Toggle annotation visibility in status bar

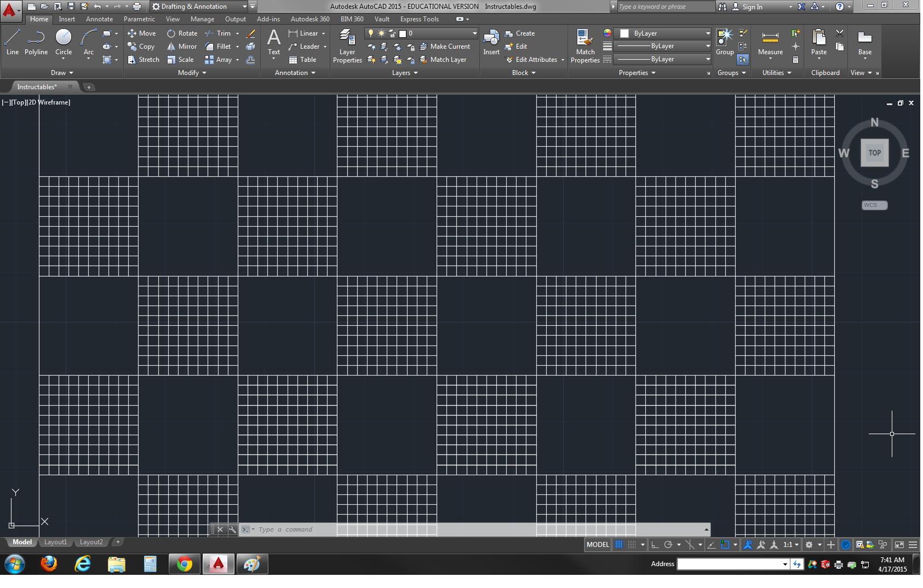[748, 545]
